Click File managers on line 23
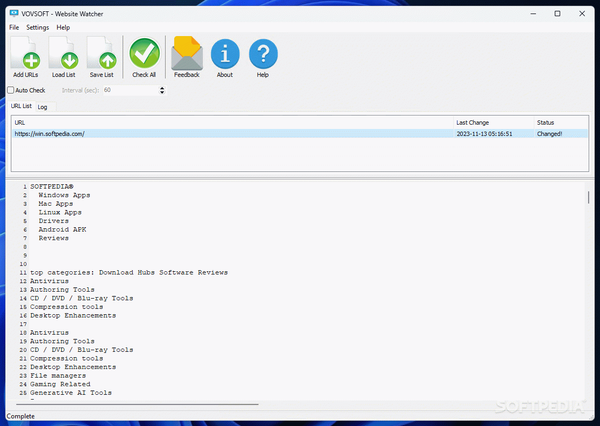 pos(58,376)
